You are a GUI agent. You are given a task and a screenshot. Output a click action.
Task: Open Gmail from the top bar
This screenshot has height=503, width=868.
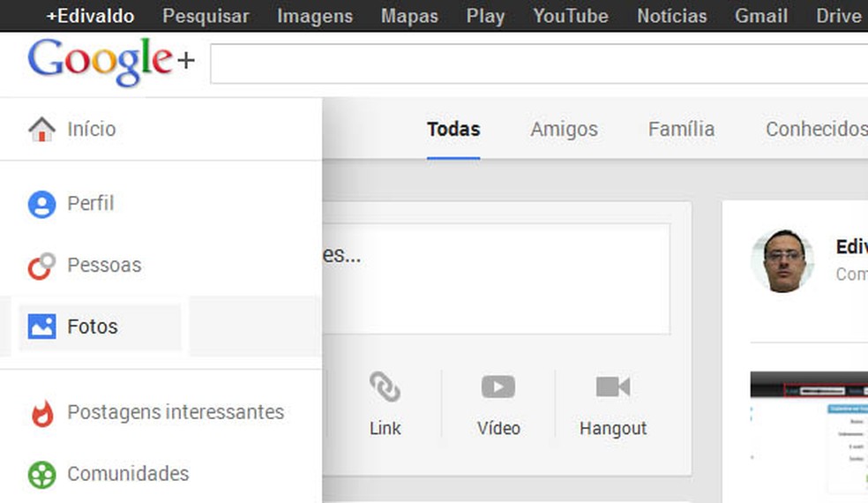[x=761, y=16]
